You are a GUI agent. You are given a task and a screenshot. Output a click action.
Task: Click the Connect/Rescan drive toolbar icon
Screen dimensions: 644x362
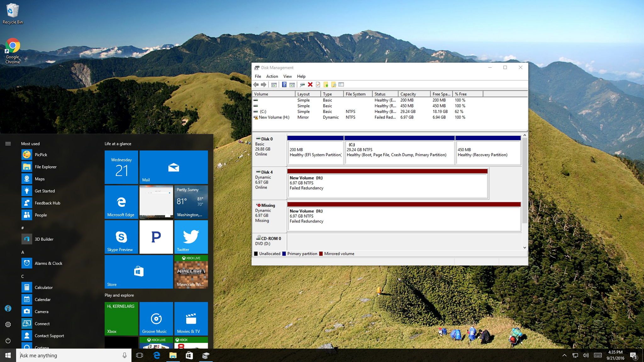click(x=302, y=85)
